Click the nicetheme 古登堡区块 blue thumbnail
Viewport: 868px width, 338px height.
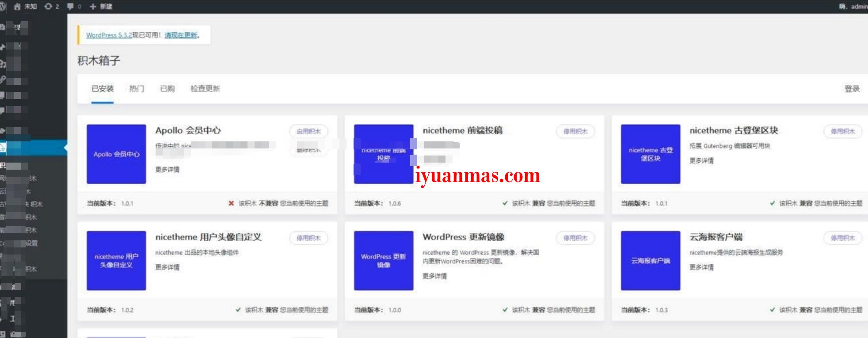[x=651, y=154]
